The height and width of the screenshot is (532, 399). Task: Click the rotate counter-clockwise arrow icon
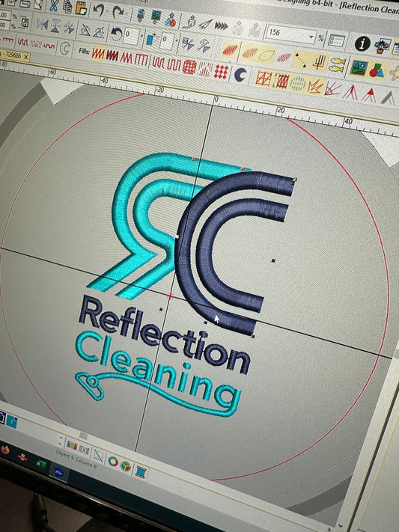[116, 34]
